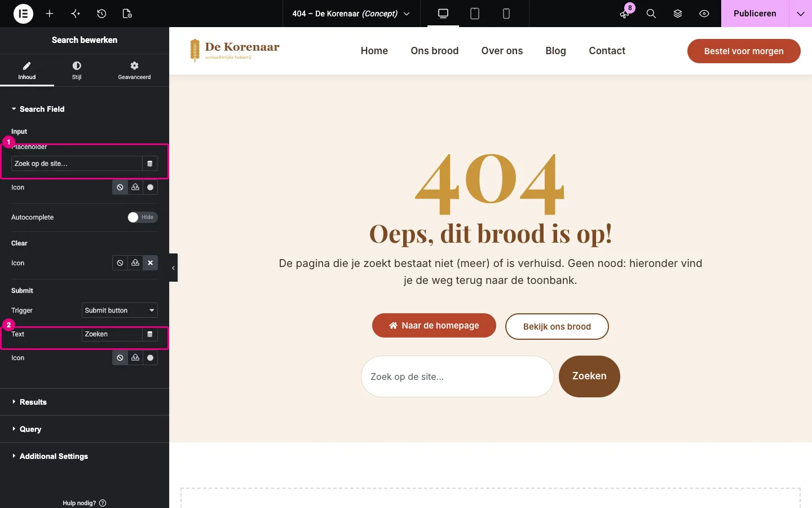Switch to tablet device view
Viewport: 812px width, 508px height.
pyautogui.click(x=475, y=14)
